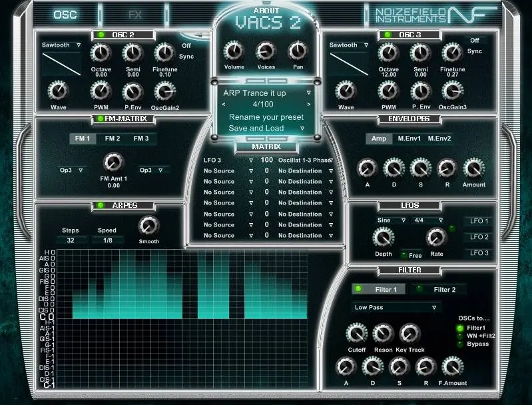Open the left Op3 FM operator dropdown
The width and height of the screenshot is (532, 405).
pos(71,170)
